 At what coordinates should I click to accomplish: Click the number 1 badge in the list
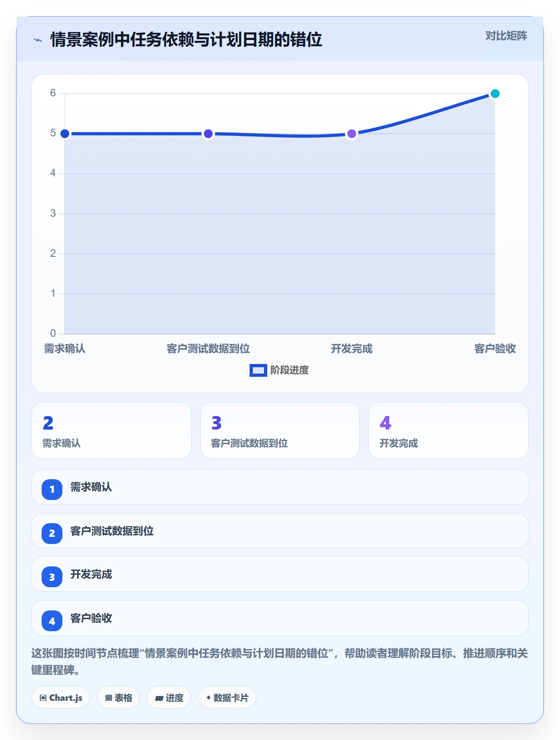52,489
